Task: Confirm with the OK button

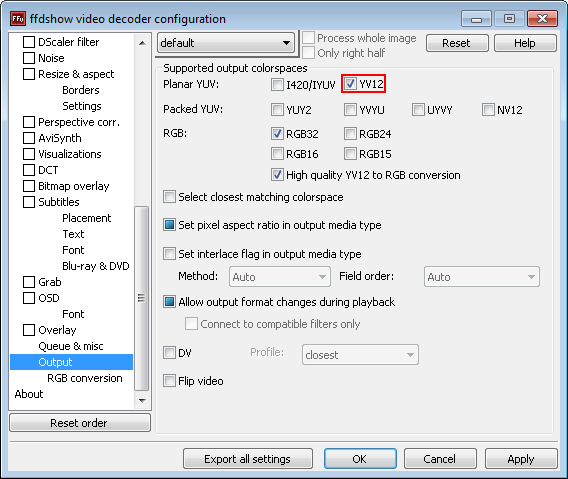Action: click(x=360, y=459)
